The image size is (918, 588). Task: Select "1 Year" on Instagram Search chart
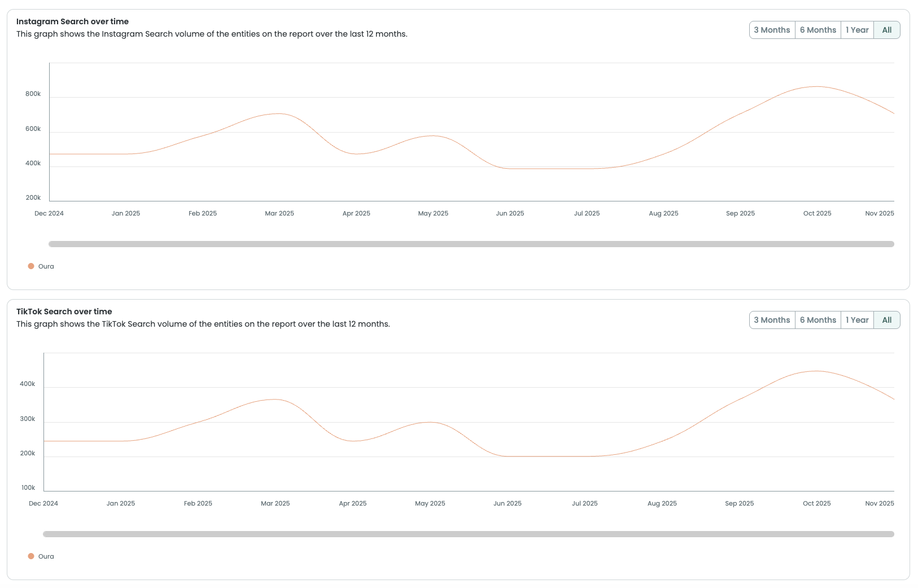tap(857, 29)
